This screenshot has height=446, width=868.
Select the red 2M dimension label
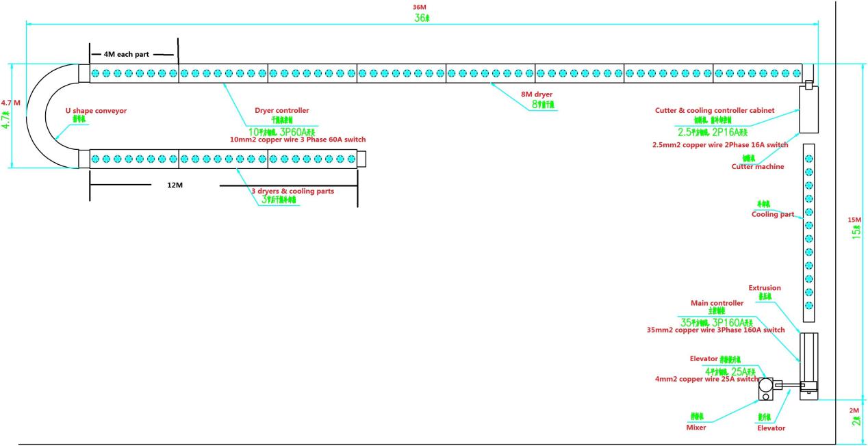854,410
